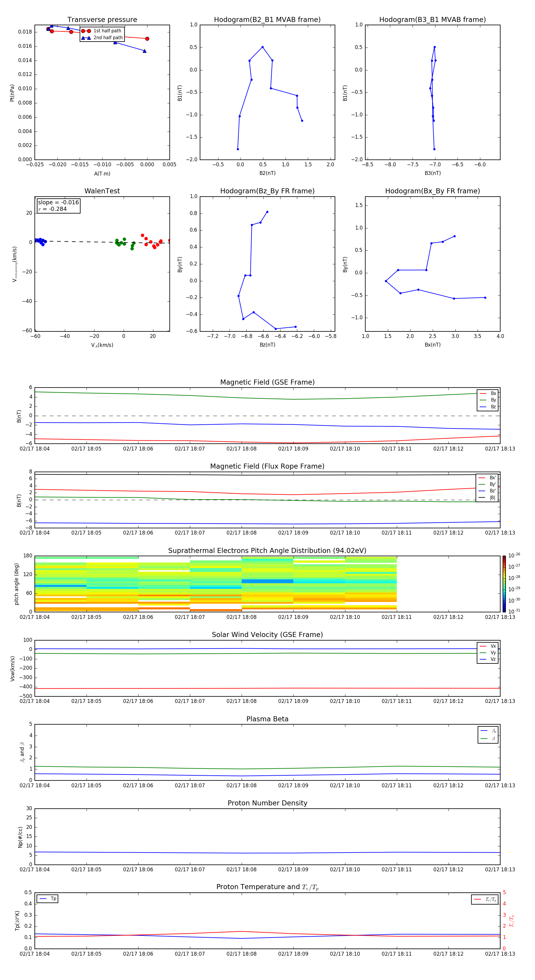Click the pitch angle distribution colorbar
Screen dimensions: 535x980
[x=504, y=584]
